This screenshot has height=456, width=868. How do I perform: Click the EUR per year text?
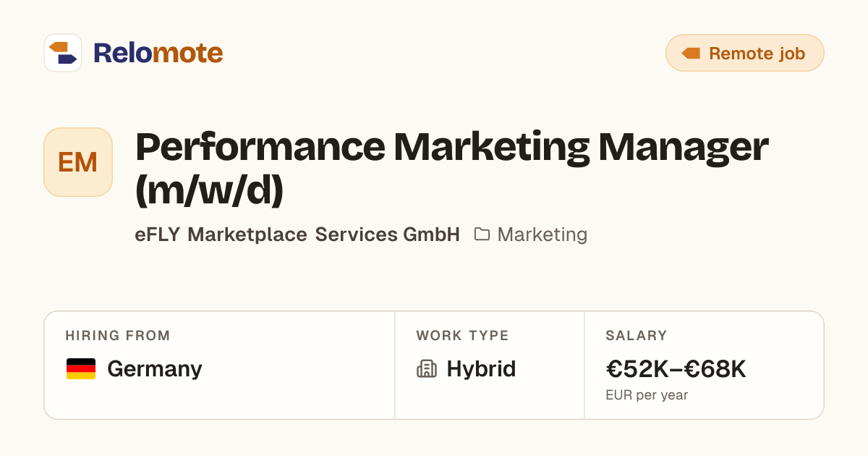tap(647, 395)
